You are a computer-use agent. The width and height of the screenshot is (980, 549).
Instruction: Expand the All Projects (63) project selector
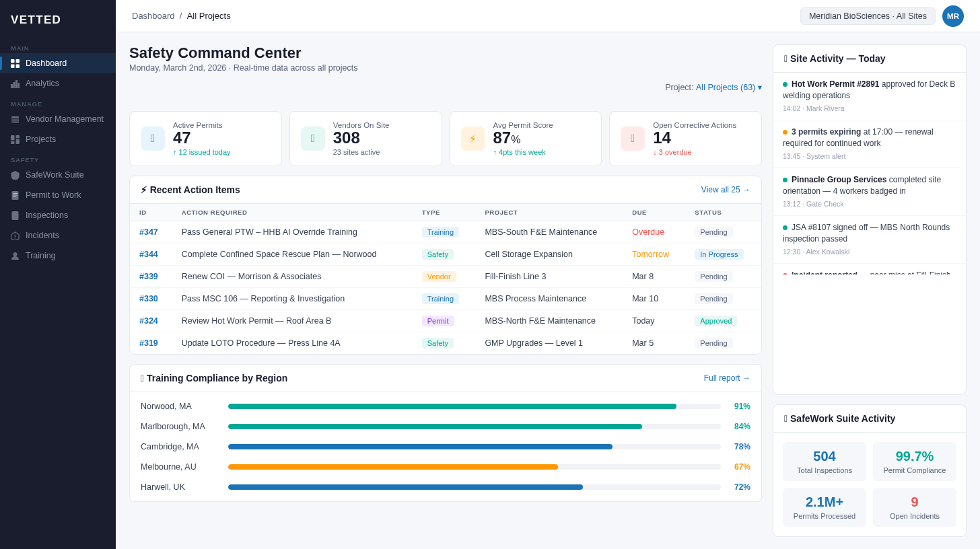(x=728, y=87)
